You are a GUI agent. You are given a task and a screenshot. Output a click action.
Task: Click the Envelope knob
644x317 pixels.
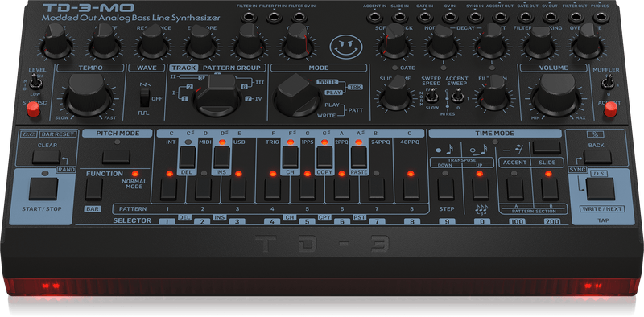coord(201,42)
